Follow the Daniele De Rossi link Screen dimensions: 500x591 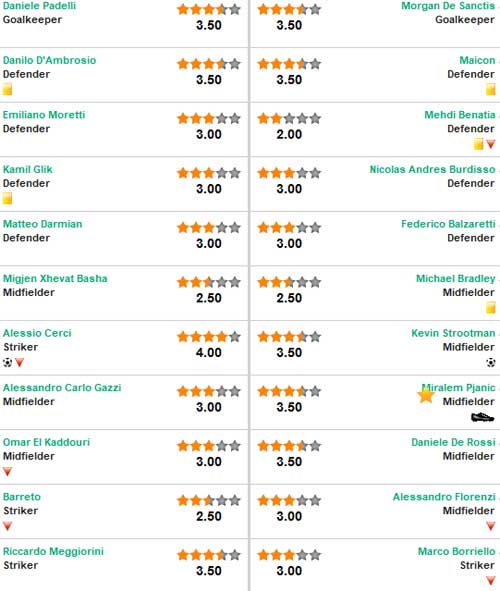point(453,442)
